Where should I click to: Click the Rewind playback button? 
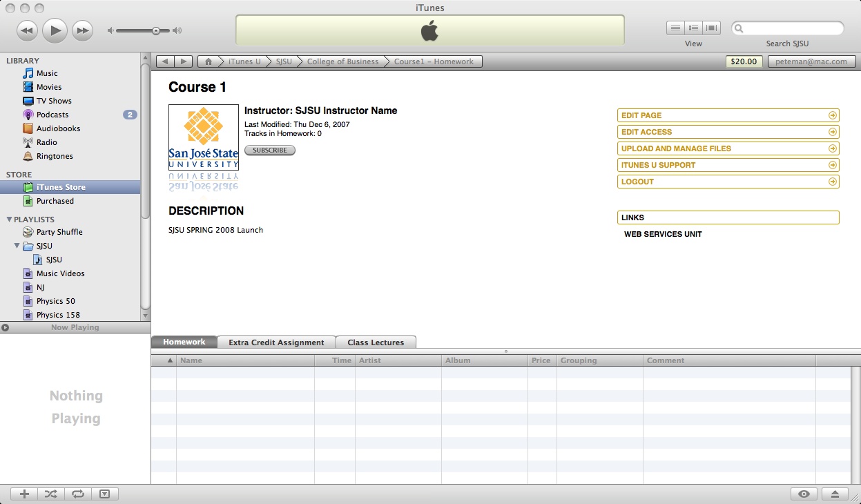pyautogui.click(x=27, y=30)
